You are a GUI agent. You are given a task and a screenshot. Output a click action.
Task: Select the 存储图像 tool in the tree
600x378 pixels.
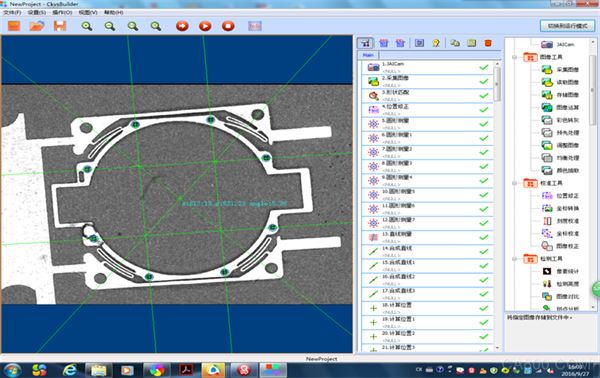560,94
